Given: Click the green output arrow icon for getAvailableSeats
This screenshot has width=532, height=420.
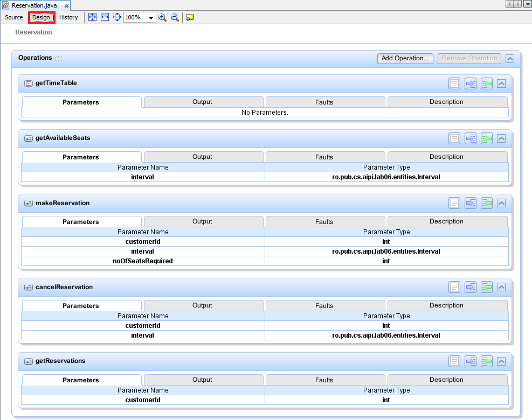Looking at the screenshot, I should tap(487, 138).
